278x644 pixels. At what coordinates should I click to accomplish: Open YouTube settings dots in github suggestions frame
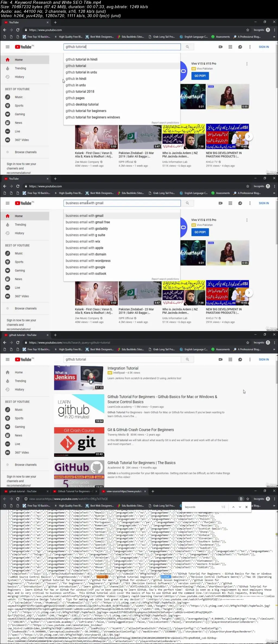(250, 47)
